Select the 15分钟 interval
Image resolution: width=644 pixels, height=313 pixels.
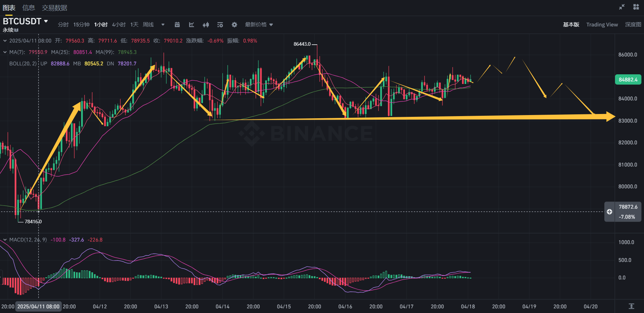[x=81, y=25]
